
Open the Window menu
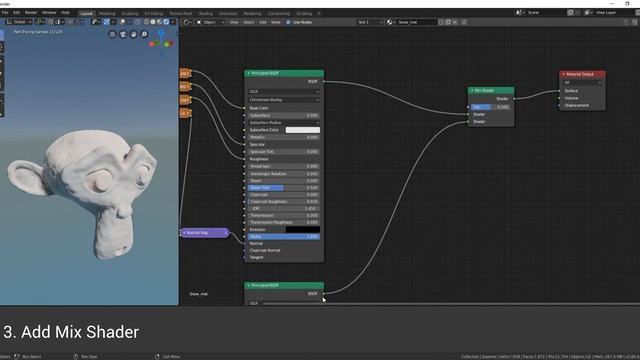(x=49, y=13)
